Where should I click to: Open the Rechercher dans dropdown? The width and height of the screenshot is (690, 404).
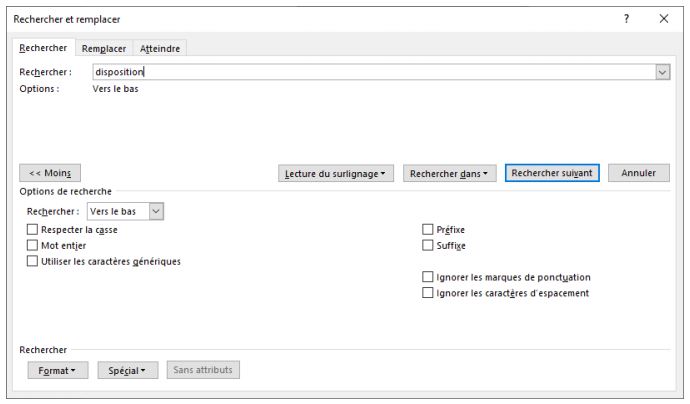[x=450, y=173]
